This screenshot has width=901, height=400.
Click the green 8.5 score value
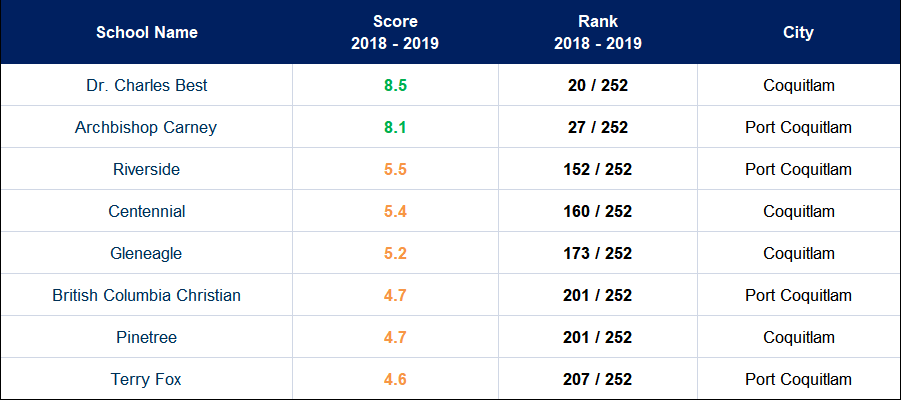[395, 85]
